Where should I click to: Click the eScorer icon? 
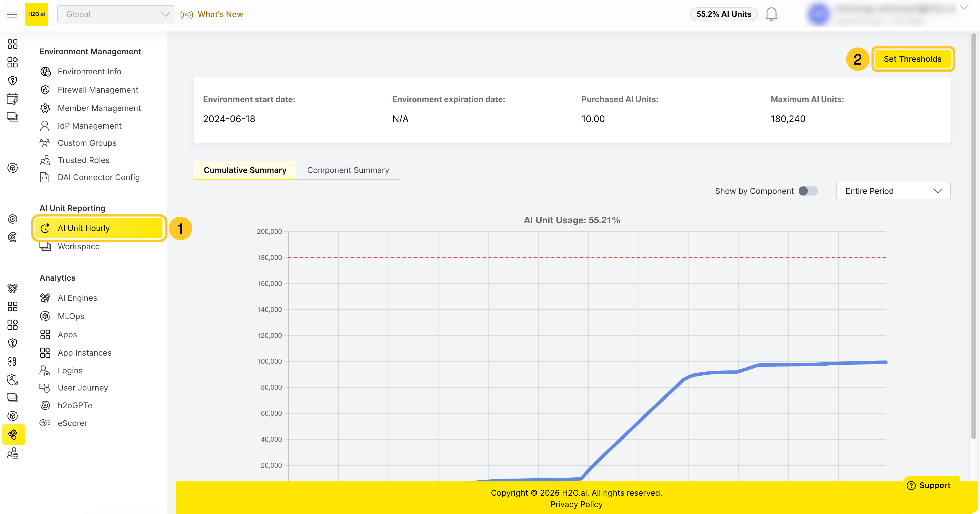click(45, 423)
